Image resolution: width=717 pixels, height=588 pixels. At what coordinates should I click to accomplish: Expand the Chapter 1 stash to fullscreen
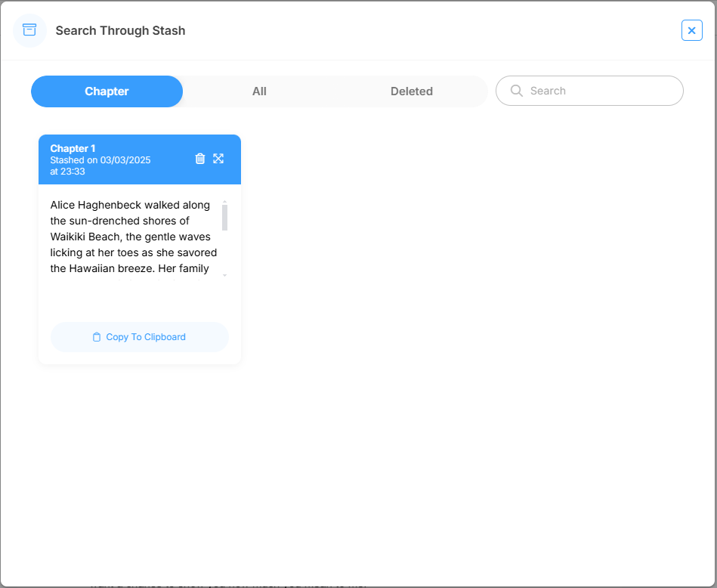tap(218, 159)
